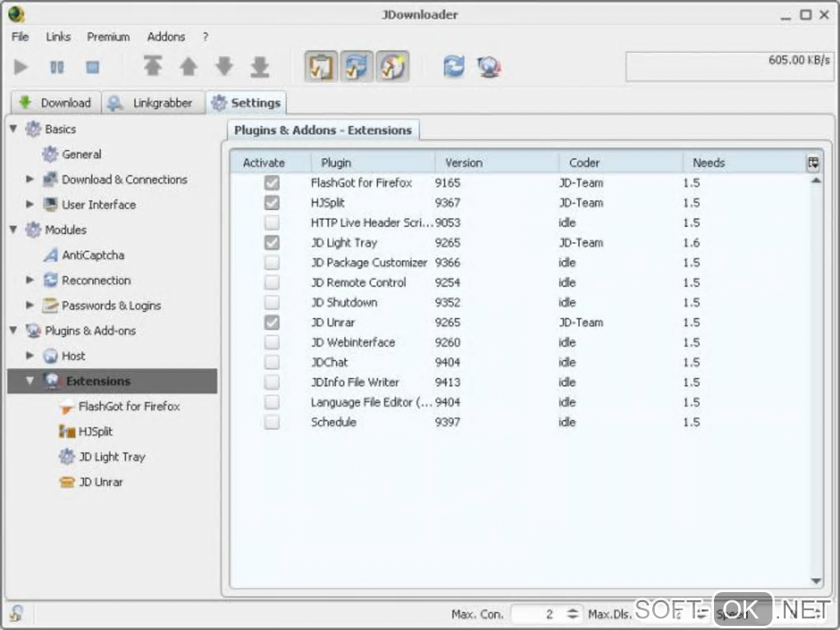840x630 pixels.
Task: Expand Passwords & Logins node
Action: 30,306
